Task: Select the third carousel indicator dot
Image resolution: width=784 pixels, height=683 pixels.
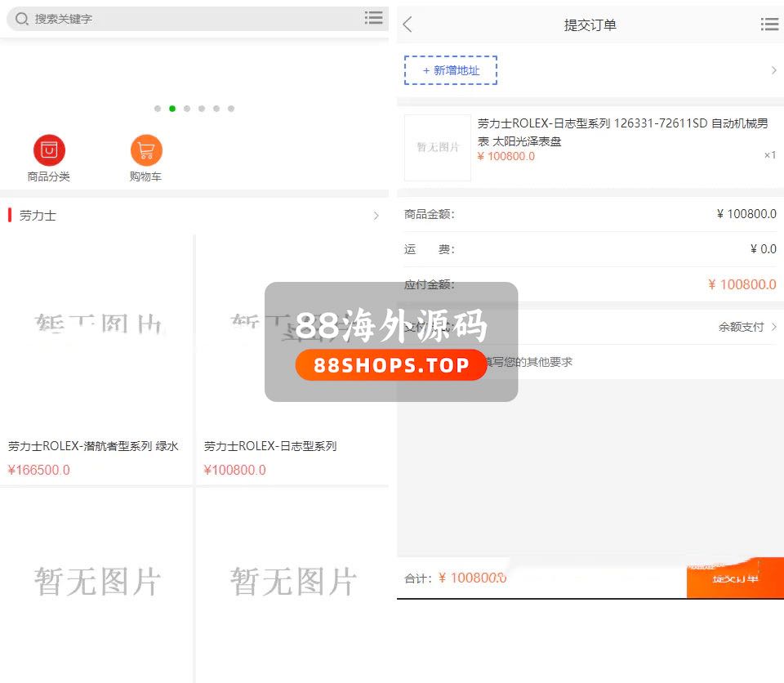Action: click(187, 109)
